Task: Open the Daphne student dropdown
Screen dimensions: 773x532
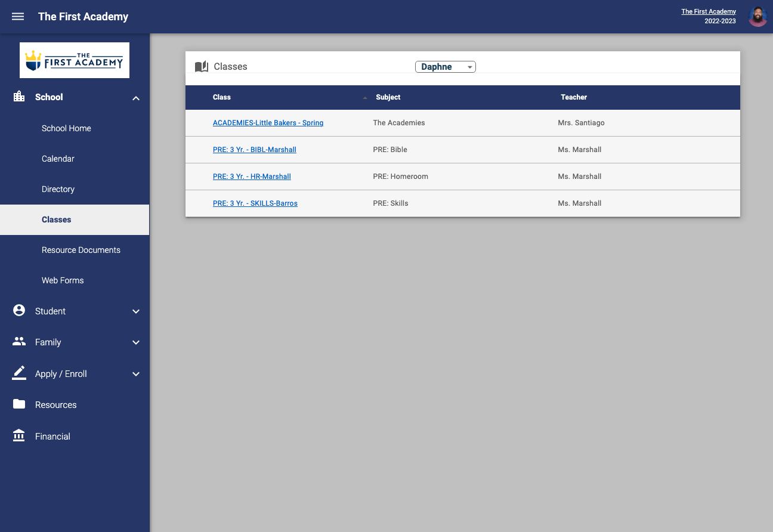Action: tap(446, 67)
